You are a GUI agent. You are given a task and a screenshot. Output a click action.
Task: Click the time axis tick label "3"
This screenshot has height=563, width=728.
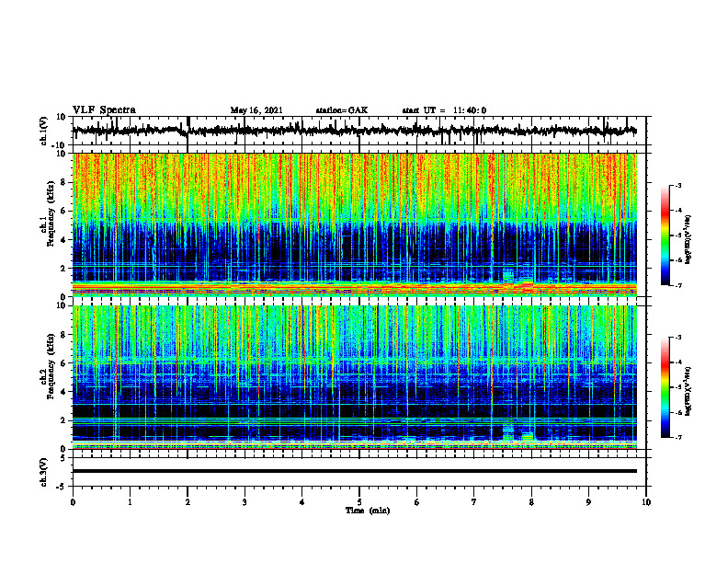245,502
